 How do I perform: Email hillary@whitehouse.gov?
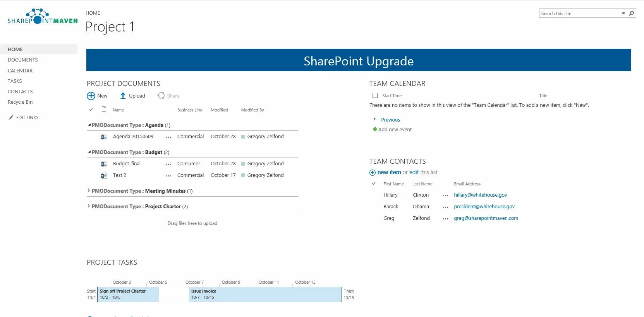(x=480, y=195)
